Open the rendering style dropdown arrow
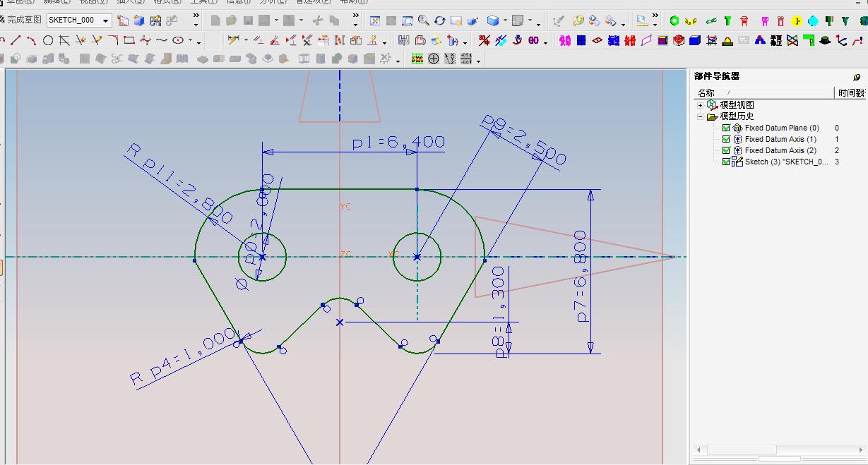The height and width of the screenshot is (465, 868). pyautogui.click(x=505, y=21)
